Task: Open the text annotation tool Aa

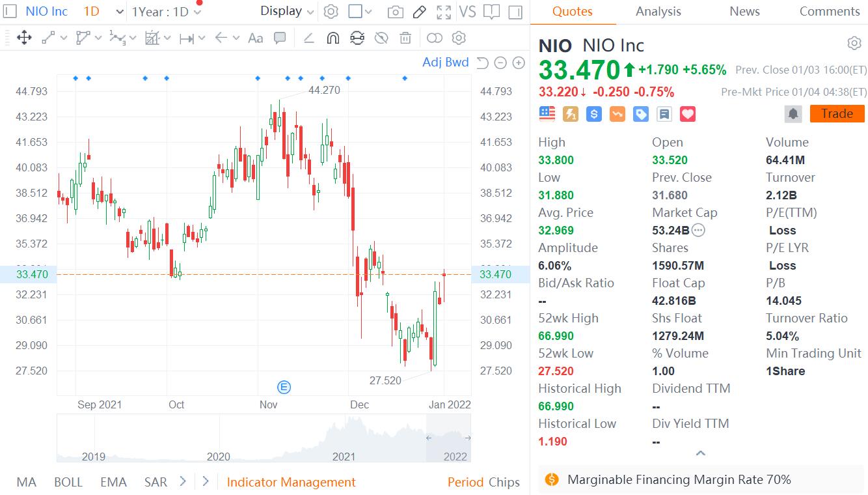Action: 256,38
